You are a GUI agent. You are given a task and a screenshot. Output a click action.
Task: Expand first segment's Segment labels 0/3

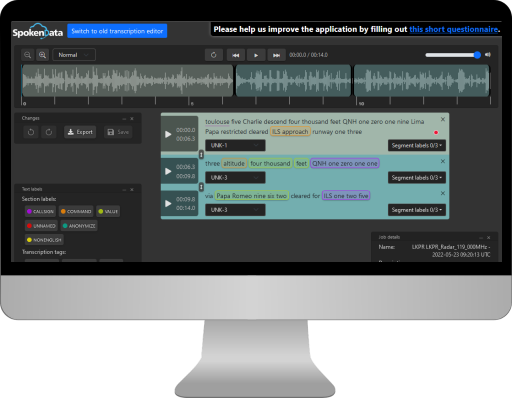417,145
